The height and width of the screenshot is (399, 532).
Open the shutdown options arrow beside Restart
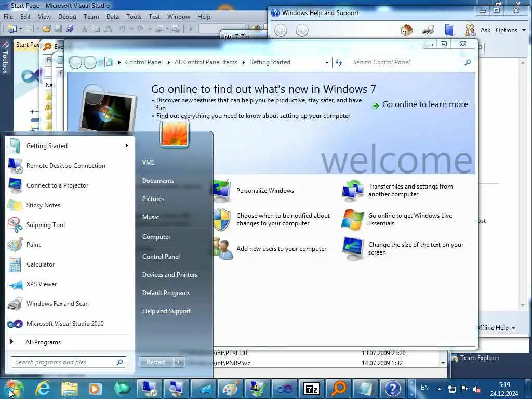point(179,362)
